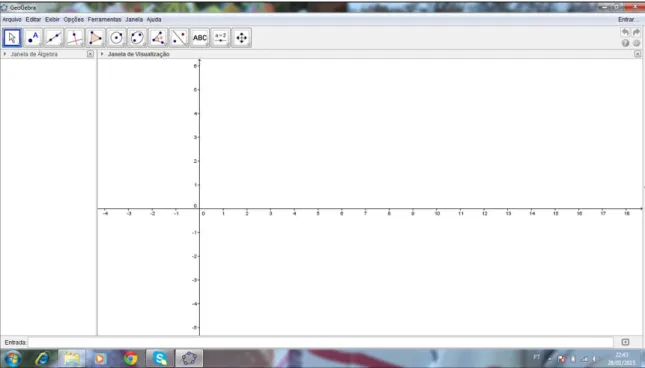The height and width of the screenshot is (368, 645).
Task: Select the ABC text tool
Action: pyautogui.click(x=200, y=38)
